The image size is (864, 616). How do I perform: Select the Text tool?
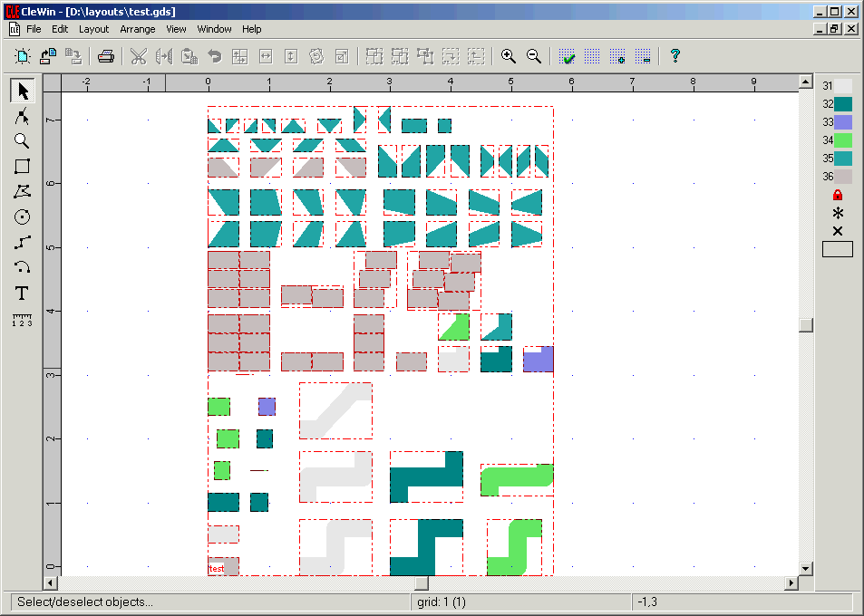tap(22, 293)
